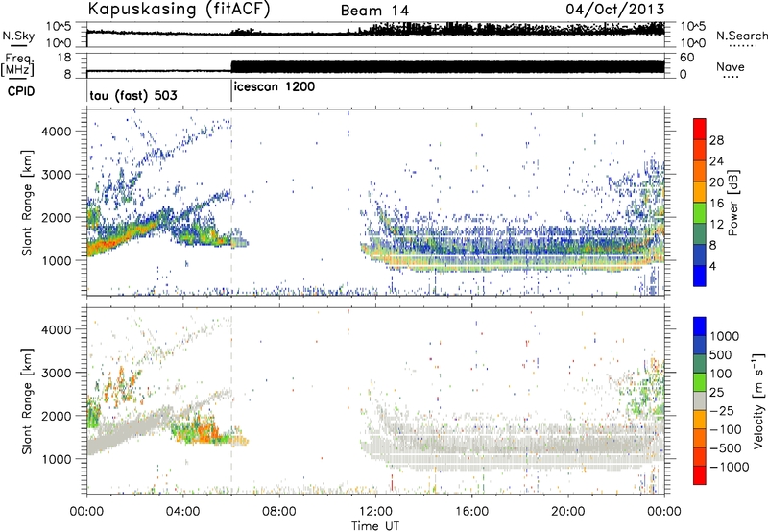Click the '04:00' time tick label
Viewport: 768px width, 532px height.
[182, 512]
